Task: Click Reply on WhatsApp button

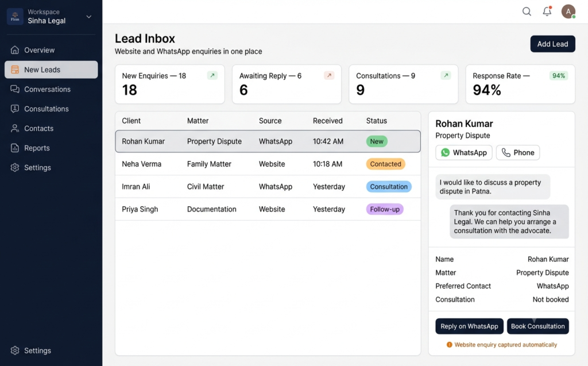Action: (469, 326)
